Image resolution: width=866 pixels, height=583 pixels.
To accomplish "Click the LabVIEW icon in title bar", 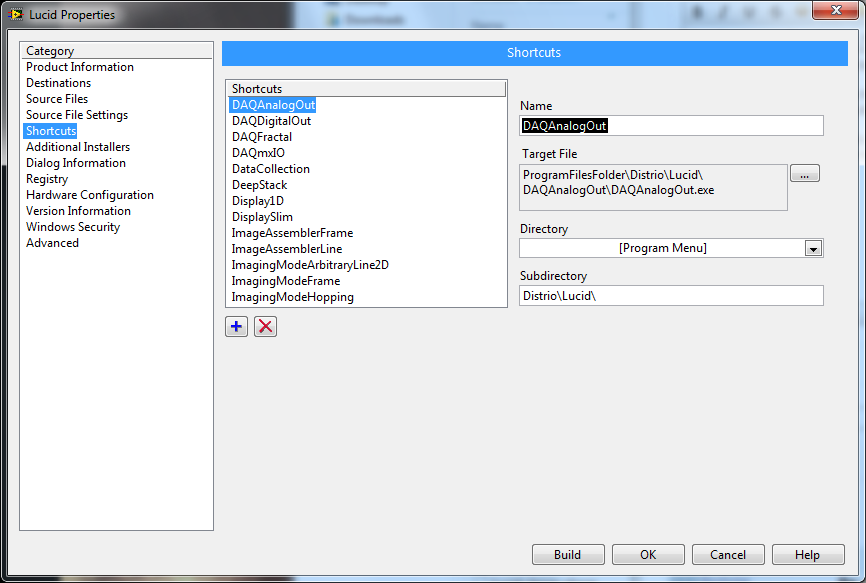I will click(15, 14).
